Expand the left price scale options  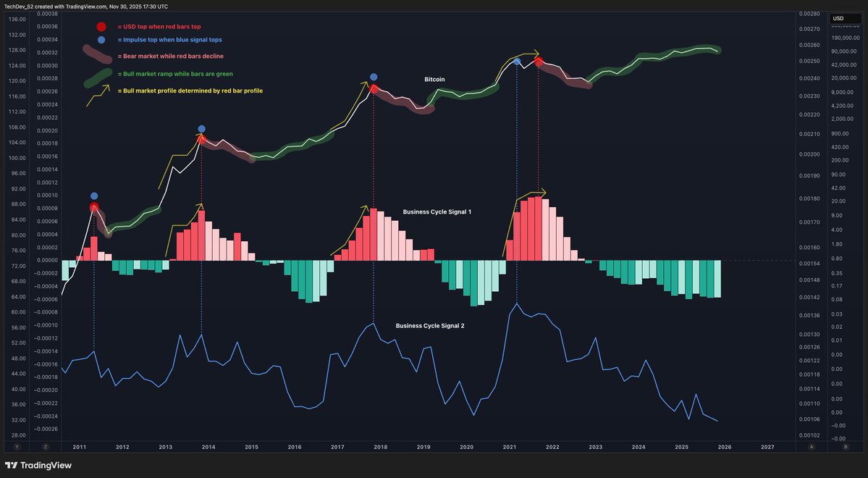point(16,447)
